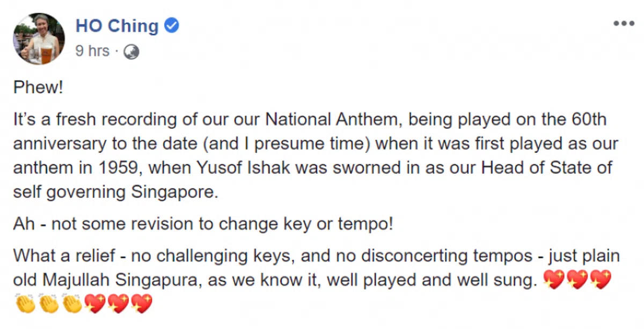Click the middle clapping hands emoji
Screen dimensions: 644x329
[x=48, y=304]
